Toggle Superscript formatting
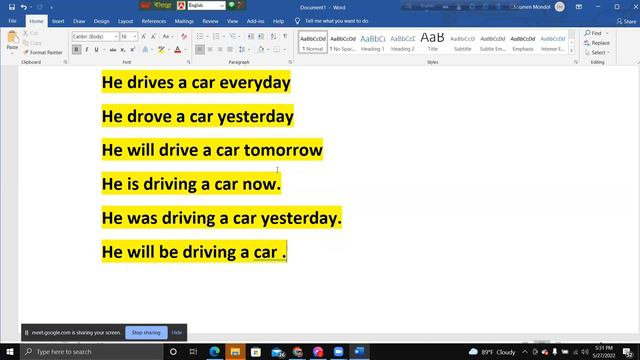The image size is (640, 360). pyautogui.click(x=132, y=50)
